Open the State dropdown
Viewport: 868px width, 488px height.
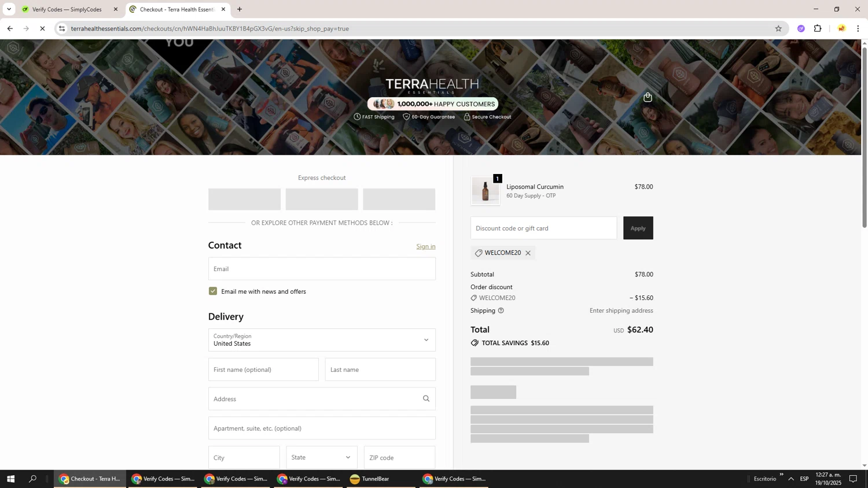pyautogui.click(x=322, y=457)
